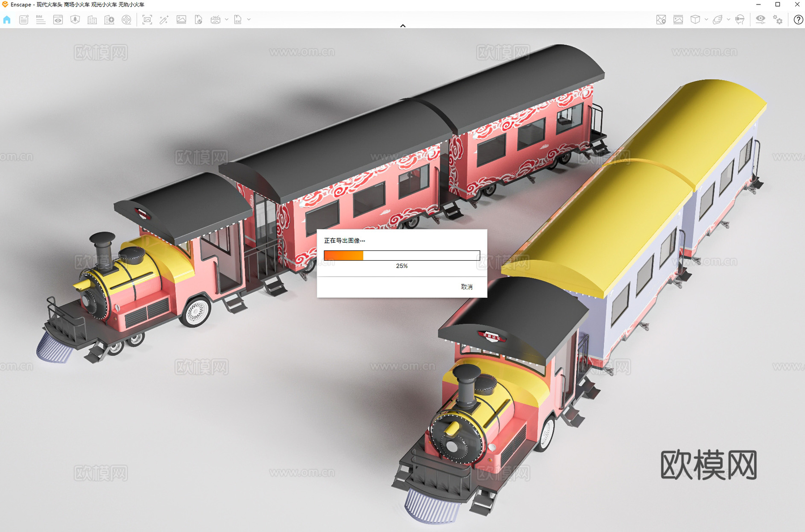Click the screenshot capture icon
Screen dimensions: 805x532
[x=147, y=20]
